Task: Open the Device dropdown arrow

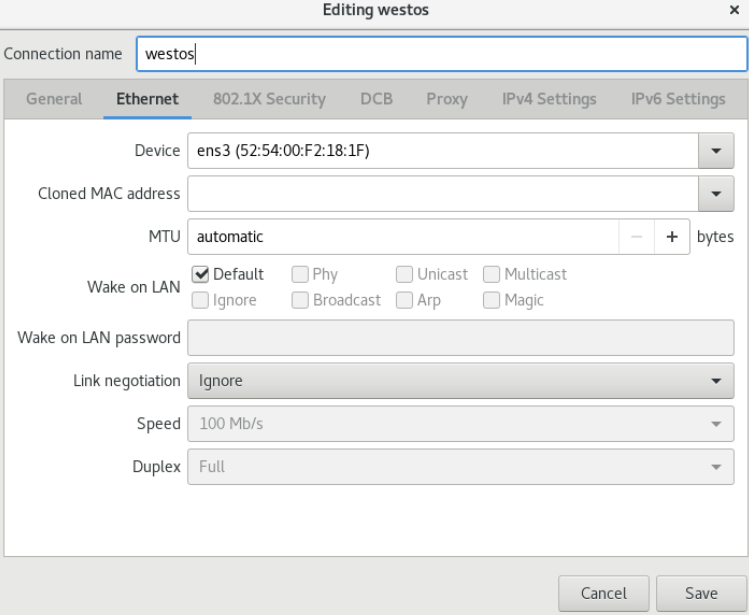Action: 716,151
